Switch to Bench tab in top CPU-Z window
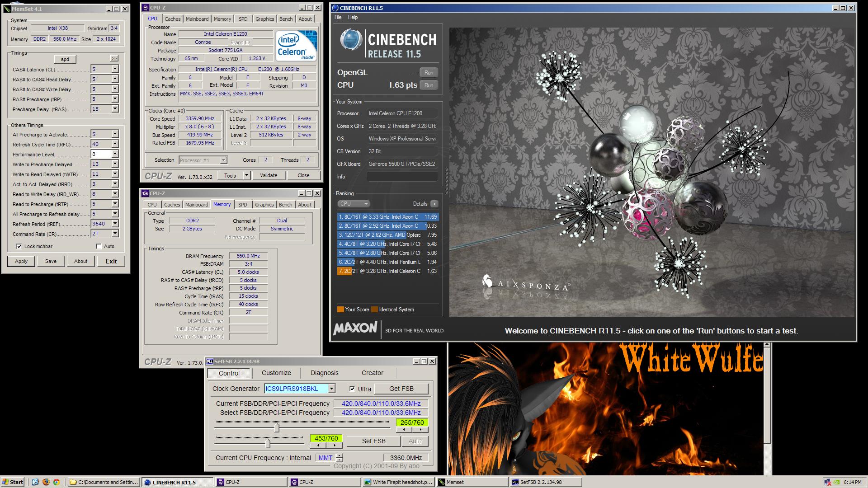Viewport: 868px width, 488px height. click(x=286, y=19)
